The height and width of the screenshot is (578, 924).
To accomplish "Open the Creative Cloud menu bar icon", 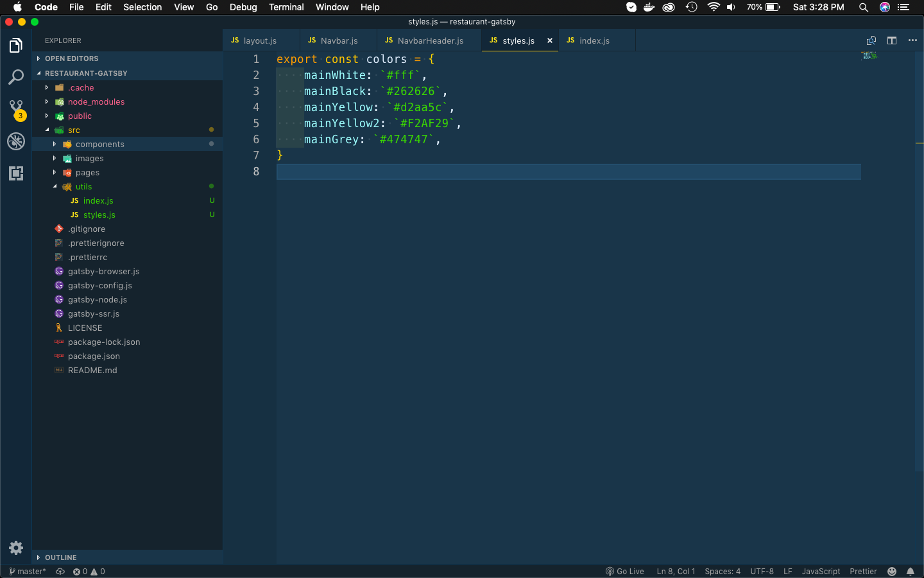I will click(669, 7).
